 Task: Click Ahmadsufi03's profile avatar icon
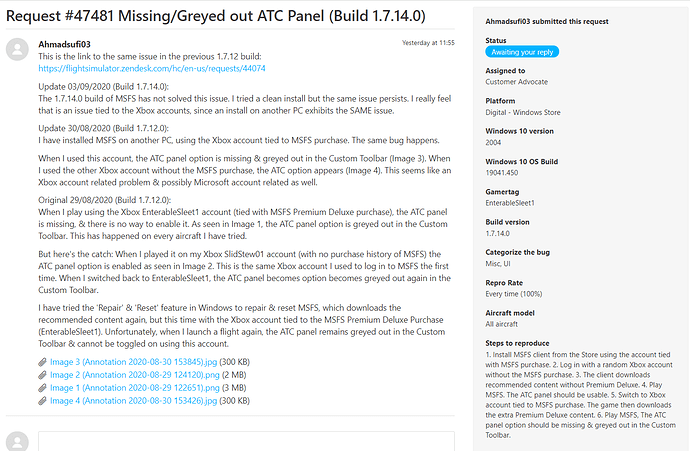click(x=17, y=49)
